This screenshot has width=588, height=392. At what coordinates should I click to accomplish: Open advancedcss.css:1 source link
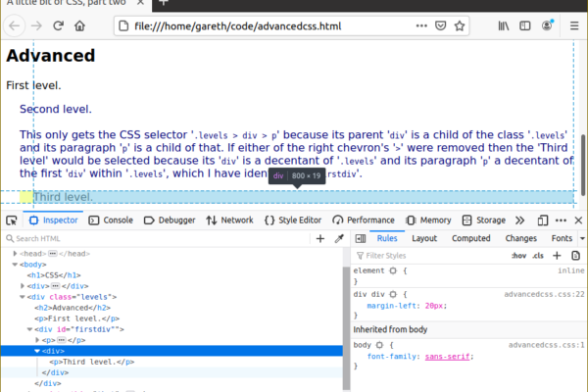547,345
